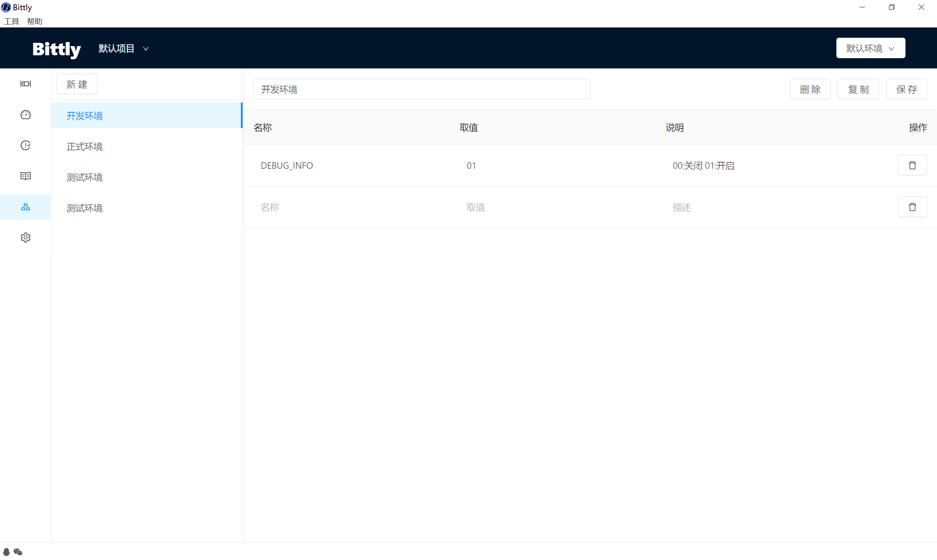937x560 pixels.
Task: Click the 保存 button
Action: [906, 89]
